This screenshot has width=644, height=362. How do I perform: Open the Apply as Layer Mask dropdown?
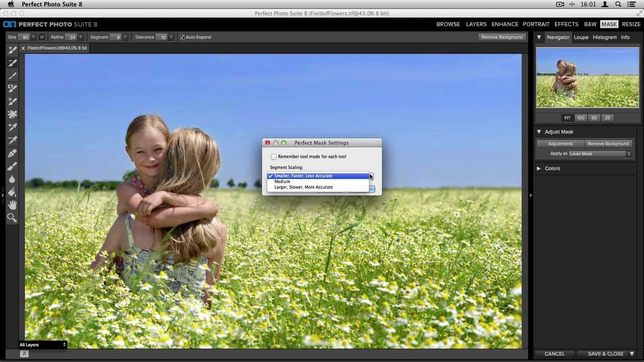coord(600,154)
